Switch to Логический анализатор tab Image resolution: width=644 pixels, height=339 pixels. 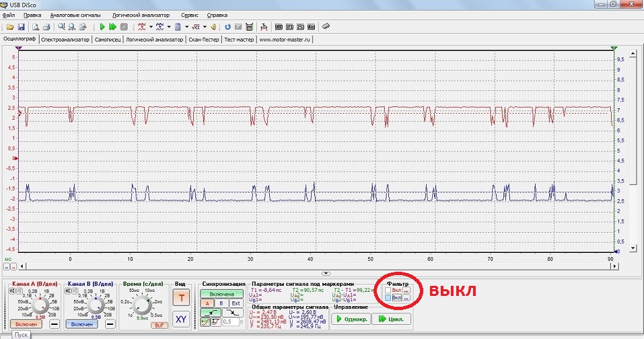(x=154, y=40)
